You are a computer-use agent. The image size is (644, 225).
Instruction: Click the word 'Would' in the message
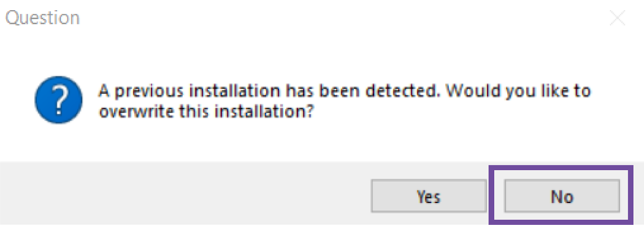[473, 91]
